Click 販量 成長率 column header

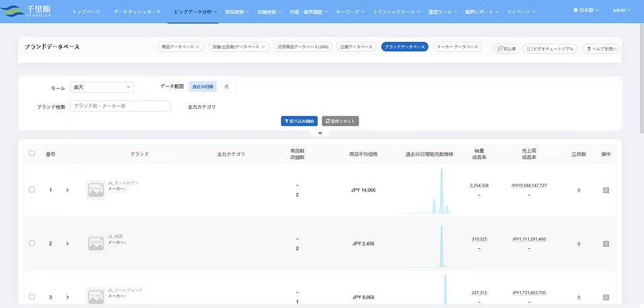[479, 154]
